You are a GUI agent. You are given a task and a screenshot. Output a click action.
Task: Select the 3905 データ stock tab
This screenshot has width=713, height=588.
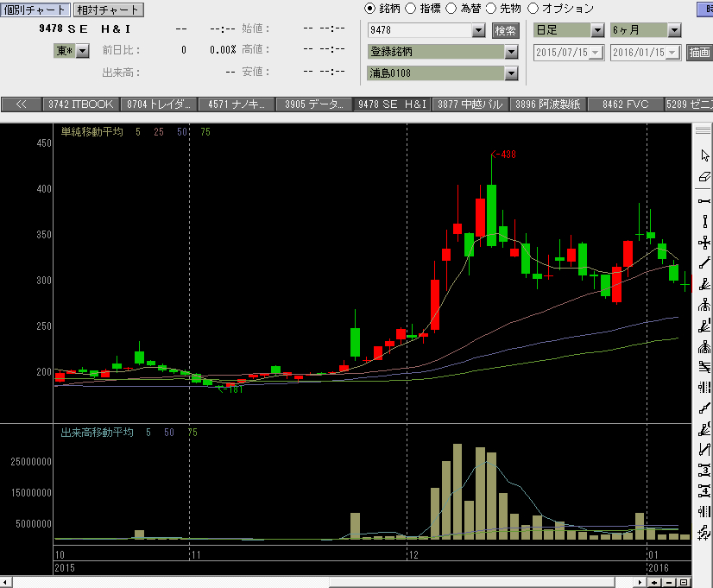pos(314,104)
